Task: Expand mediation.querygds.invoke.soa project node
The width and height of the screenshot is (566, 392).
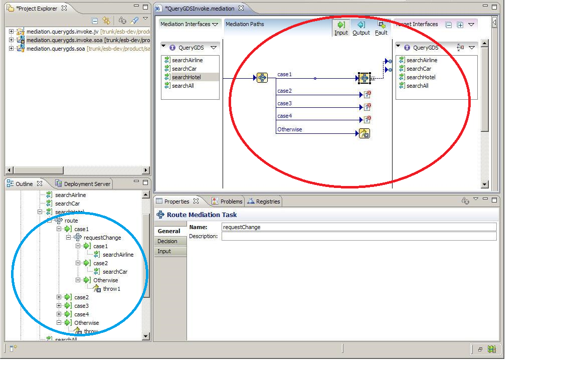Action: (11, 40)
